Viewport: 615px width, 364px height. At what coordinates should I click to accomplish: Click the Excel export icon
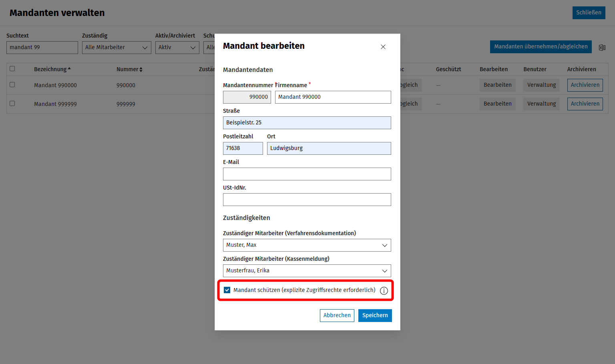point(602,48)
